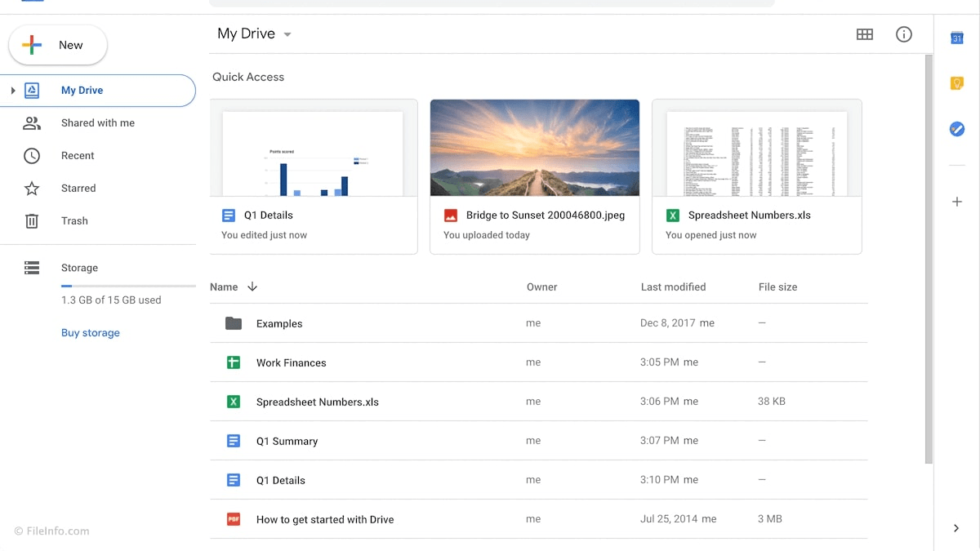This screenshot has width=980, height=551.
Task: Show details pane via the Info icon
Action: point(903,34)
